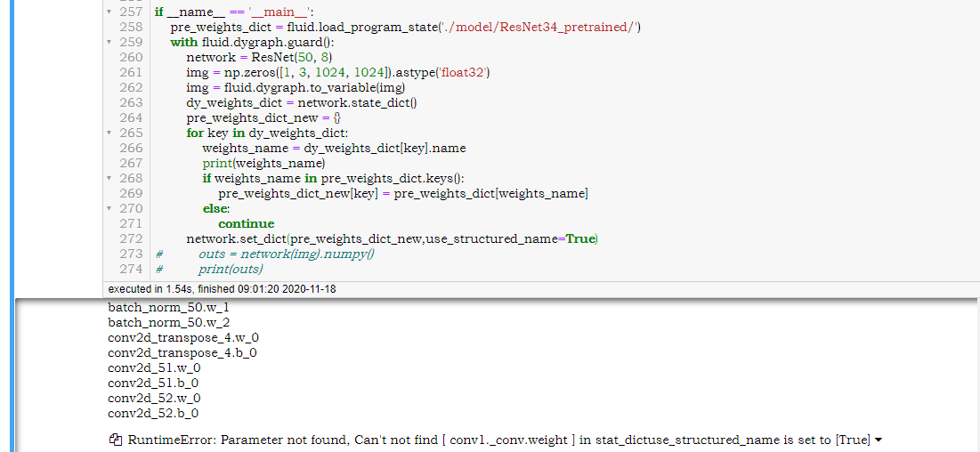This screenshot has height=452, width=980.
Task: Click the RuntimeError message text
Action: 499,440
